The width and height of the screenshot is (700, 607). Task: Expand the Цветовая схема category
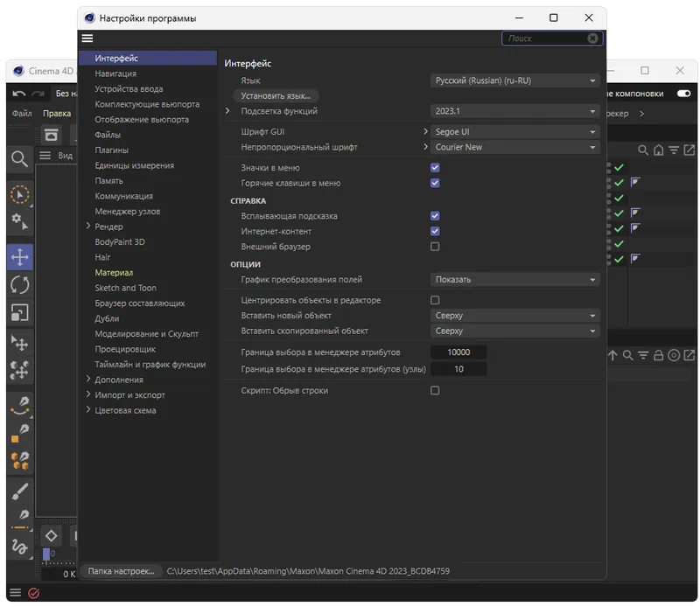(x=88, y=409)
